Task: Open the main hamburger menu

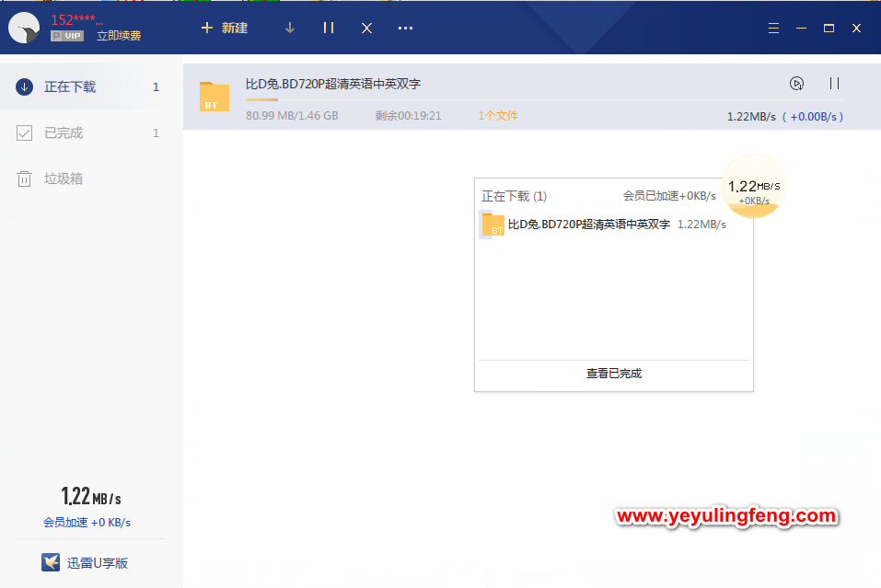Action: click(773, 29)
